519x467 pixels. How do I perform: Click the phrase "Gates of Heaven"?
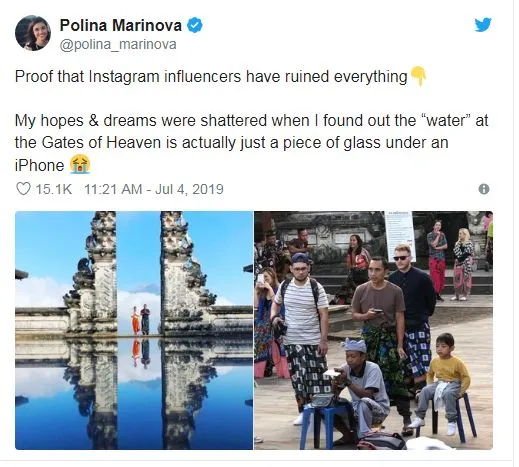(101, 143)
